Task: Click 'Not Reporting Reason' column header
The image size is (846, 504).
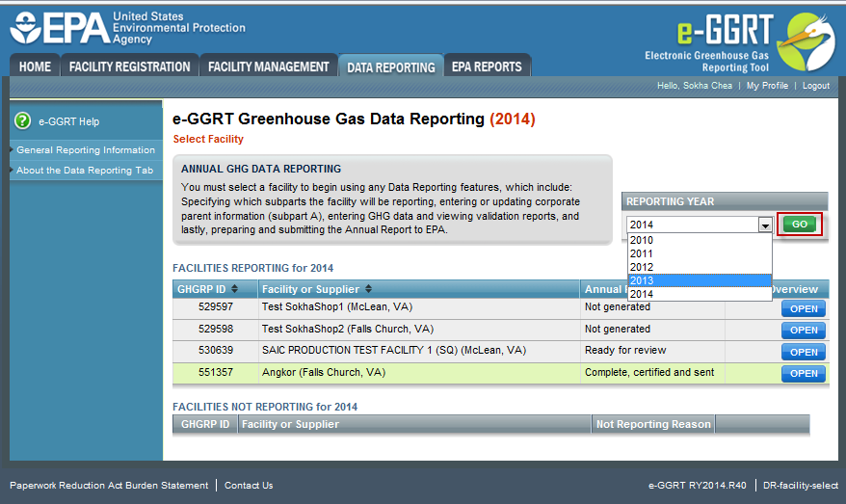Action: click(653, 424)
